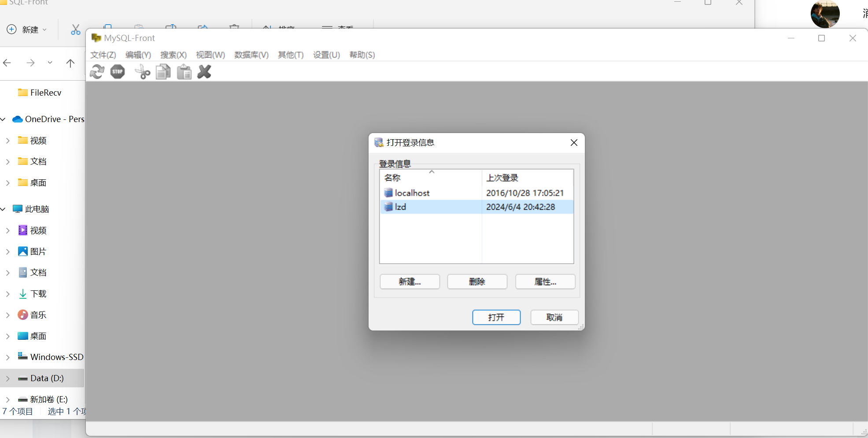Viewport: 868px width, 438px height.
Task: Click the 属性... button
Action: coord(545,282)
